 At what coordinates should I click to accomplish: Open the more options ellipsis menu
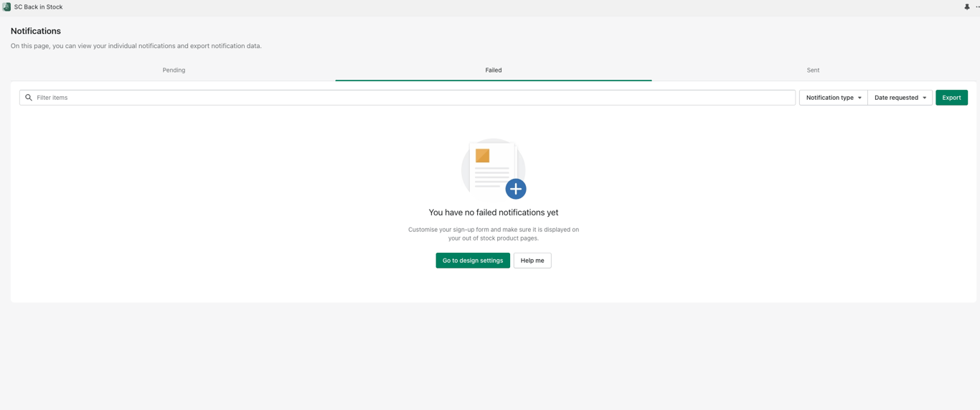977,6
